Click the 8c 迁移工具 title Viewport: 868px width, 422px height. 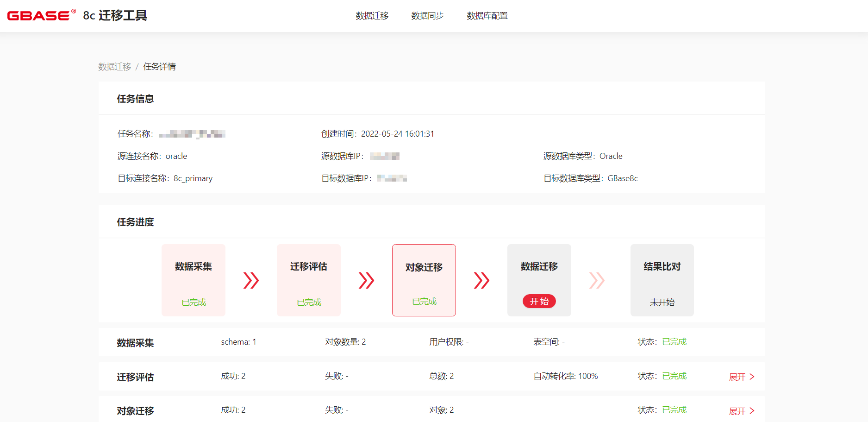pyautogui.click(x=115, y=15)
